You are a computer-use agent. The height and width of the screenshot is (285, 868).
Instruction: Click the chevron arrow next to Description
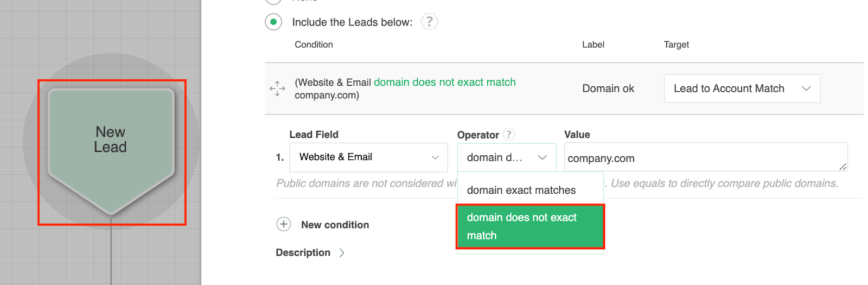tap(342, 252)
